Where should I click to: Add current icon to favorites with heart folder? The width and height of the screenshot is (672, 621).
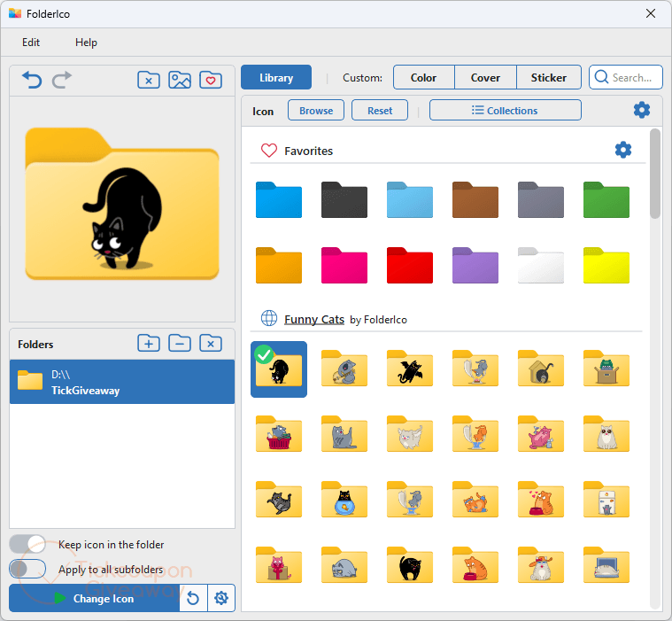pos(211,81)
